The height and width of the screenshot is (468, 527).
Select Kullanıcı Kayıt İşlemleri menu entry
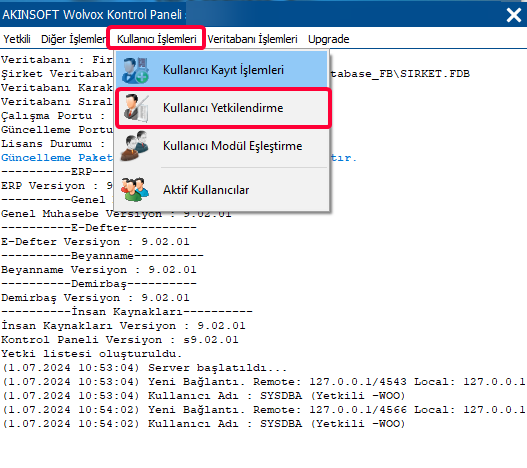[222, 70]
